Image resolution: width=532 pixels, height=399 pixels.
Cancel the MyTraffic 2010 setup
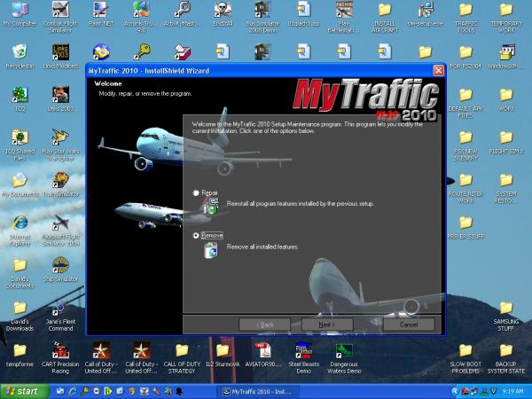click(409, 325)
